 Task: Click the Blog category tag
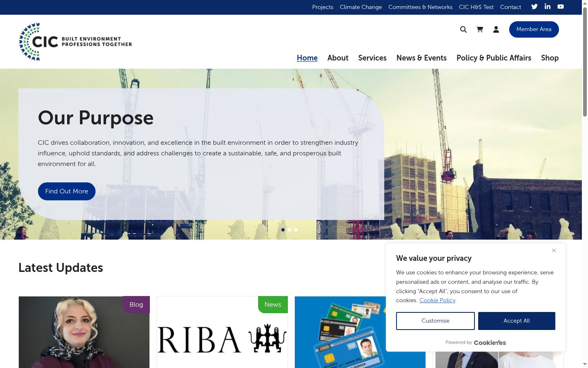pos(136,305)
